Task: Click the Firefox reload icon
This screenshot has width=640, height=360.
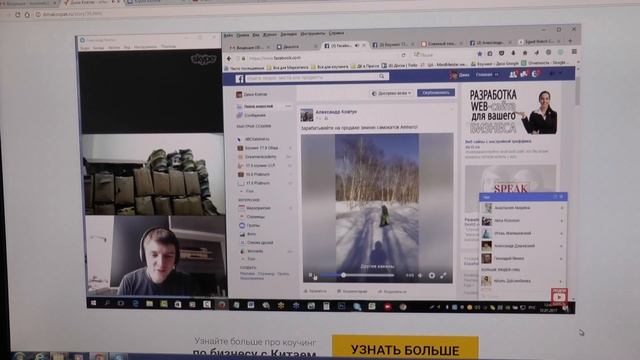Action: click(x=403, y=55)
